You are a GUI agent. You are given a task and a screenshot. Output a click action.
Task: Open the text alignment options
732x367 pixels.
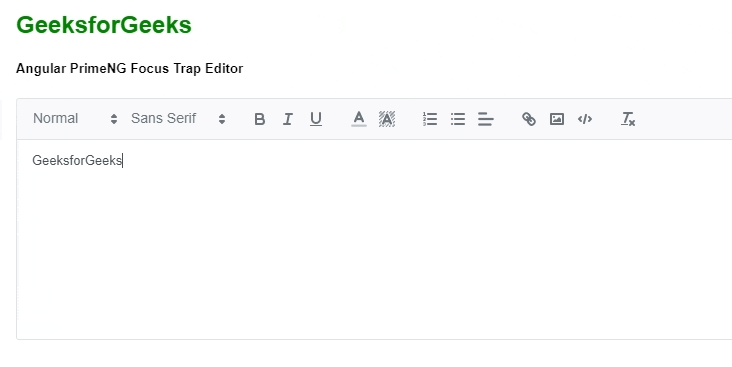coord(486,119)
